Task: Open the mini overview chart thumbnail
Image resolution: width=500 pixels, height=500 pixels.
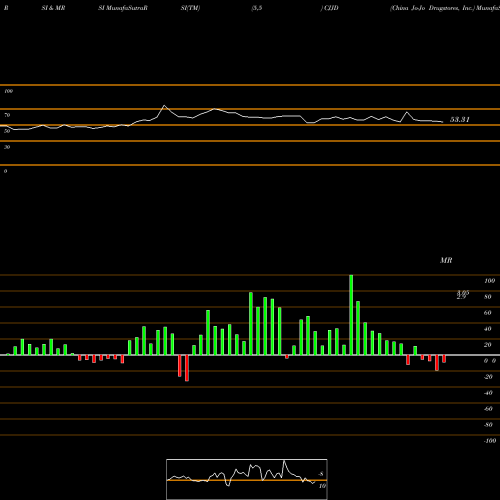Action: pyautogui.click(x=247, y=479)
